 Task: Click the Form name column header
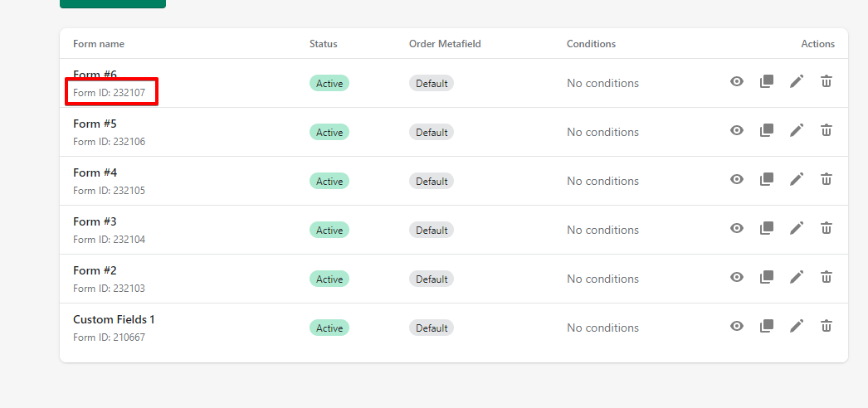(x=99, y=44)
